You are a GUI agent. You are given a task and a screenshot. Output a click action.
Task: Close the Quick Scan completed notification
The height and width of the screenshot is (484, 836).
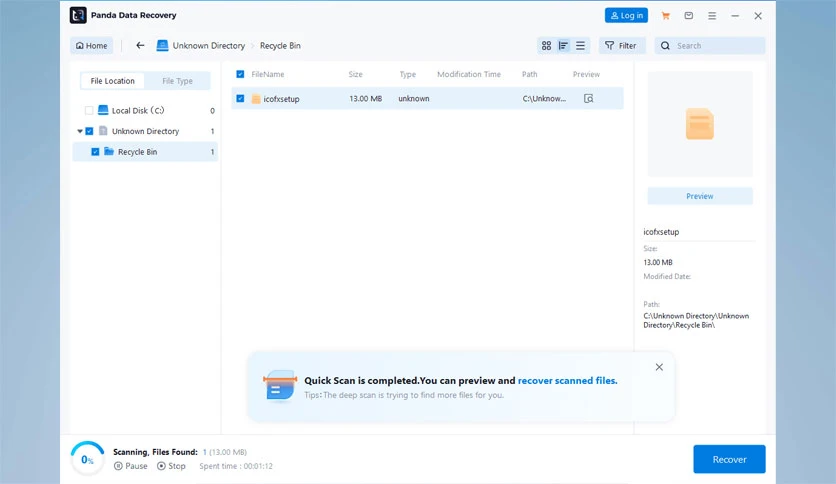point(659,367)
